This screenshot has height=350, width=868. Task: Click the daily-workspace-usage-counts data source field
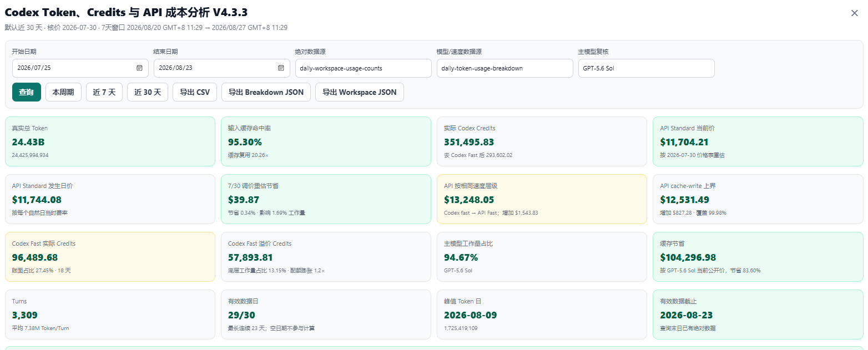[364, 68]
